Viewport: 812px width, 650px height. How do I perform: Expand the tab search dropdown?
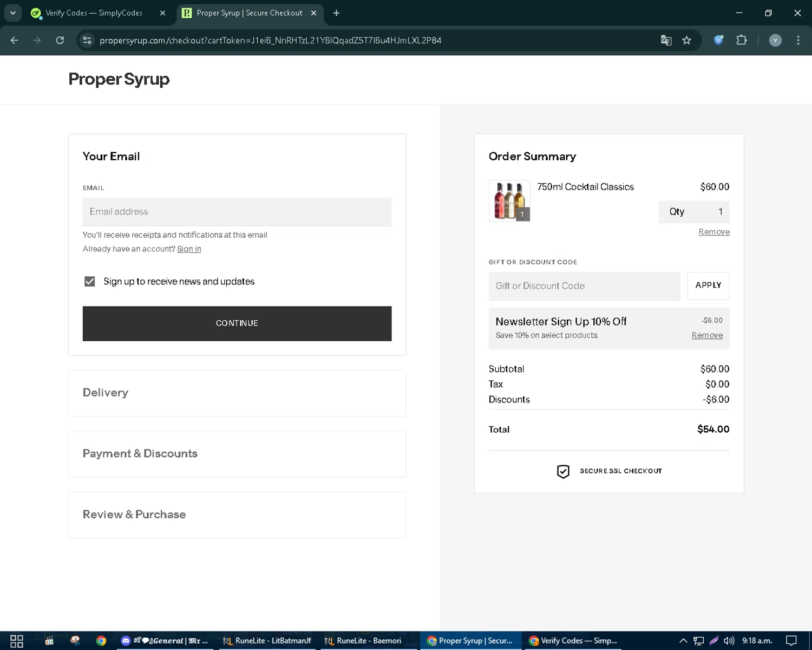pyautogui.click(x=12, y=13)
